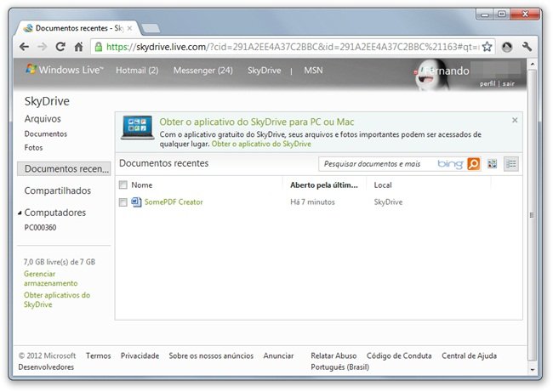
Task: Switch to thumbnail view icon
Action: point(492,163)
